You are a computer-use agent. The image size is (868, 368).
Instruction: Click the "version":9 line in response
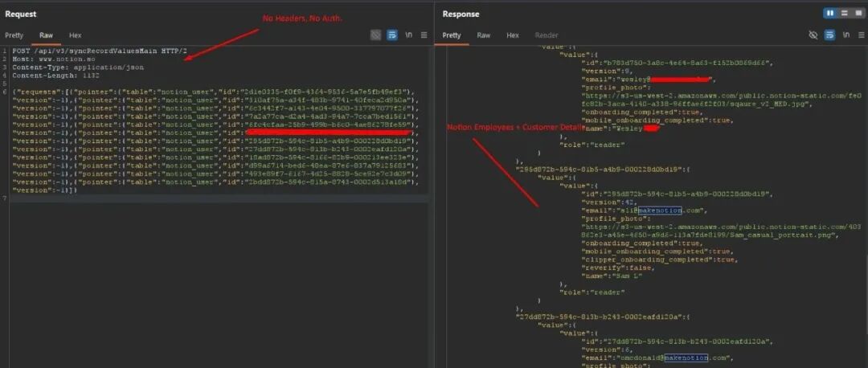[606, 72]
